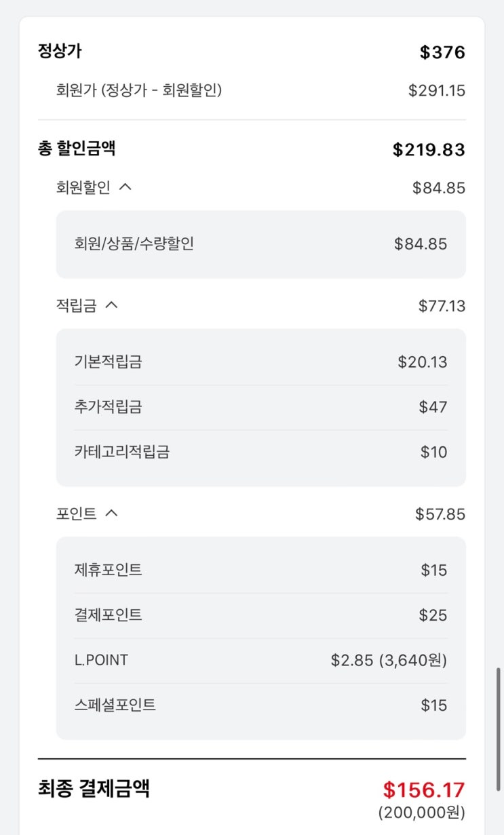This screenshot has width=504, height=835.
Task: Collapse the 적립금 breakdown chevron
Action: tap(112, 305)
